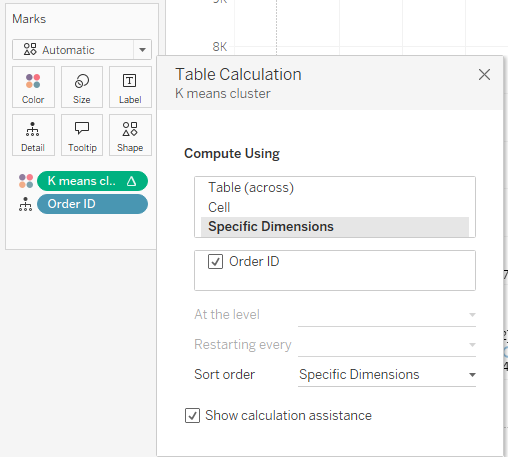Screen dimensions: 508x457
Task: Click detail icon beside Order ID pill
Action: (26, 204)
